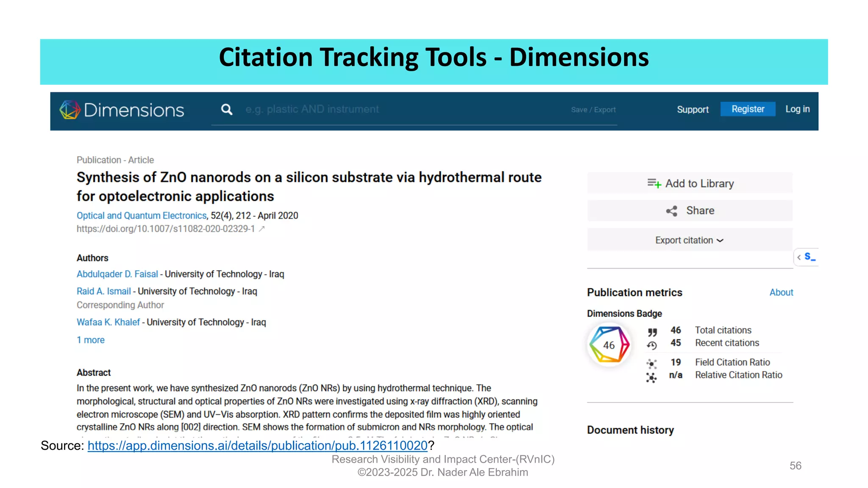Viewport: 868px width, 488px height.
Task: Click the Corresponding Author label
Action: (x=120, y=305)
